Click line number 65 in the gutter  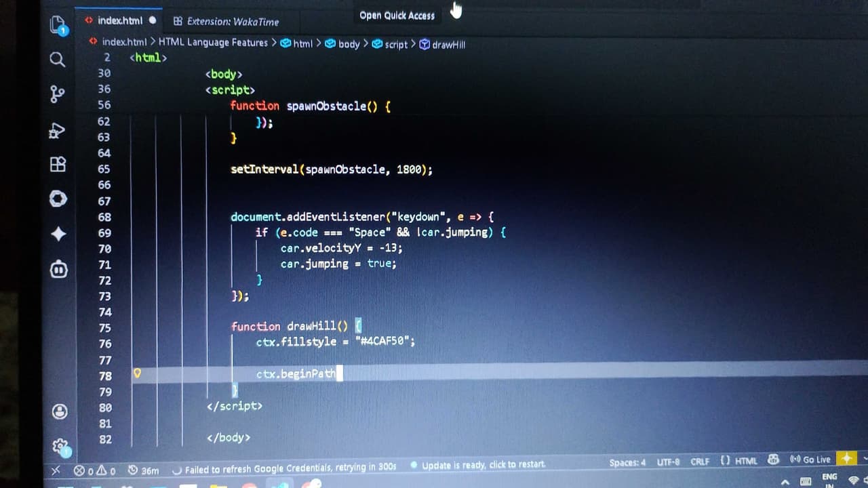click(x=104, y=169)
